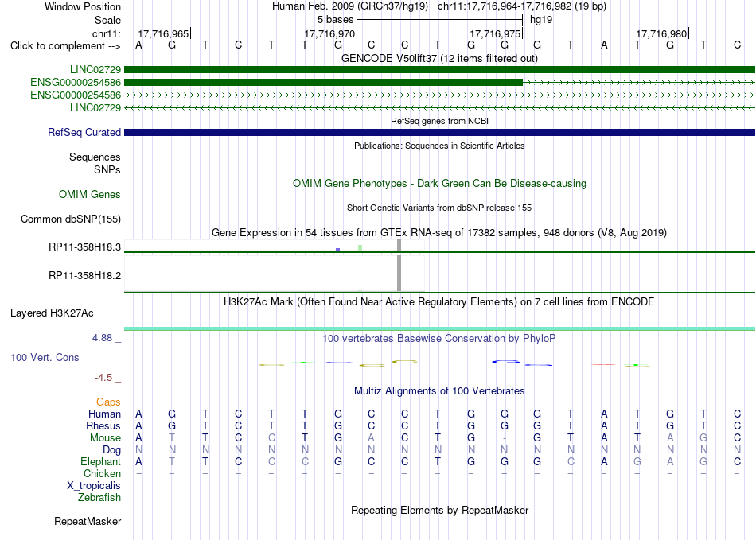756x540 pixels.
Task: Select the RP11-358H18.2 GTEx expression label
Action: tap(85, 275)
